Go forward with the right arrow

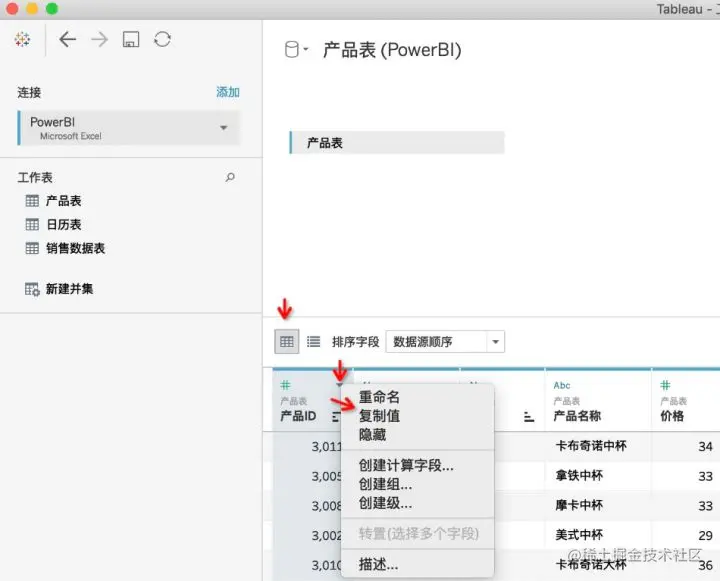pos(99,39)
